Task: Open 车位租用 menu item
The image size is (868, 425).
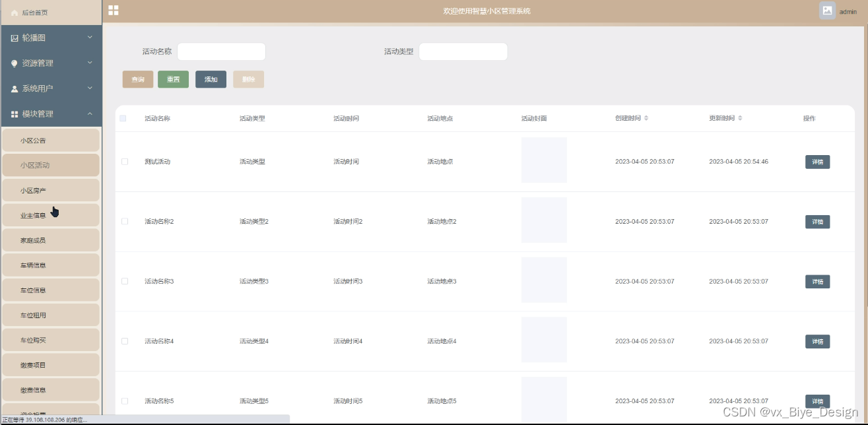Action: pos(51,315)
